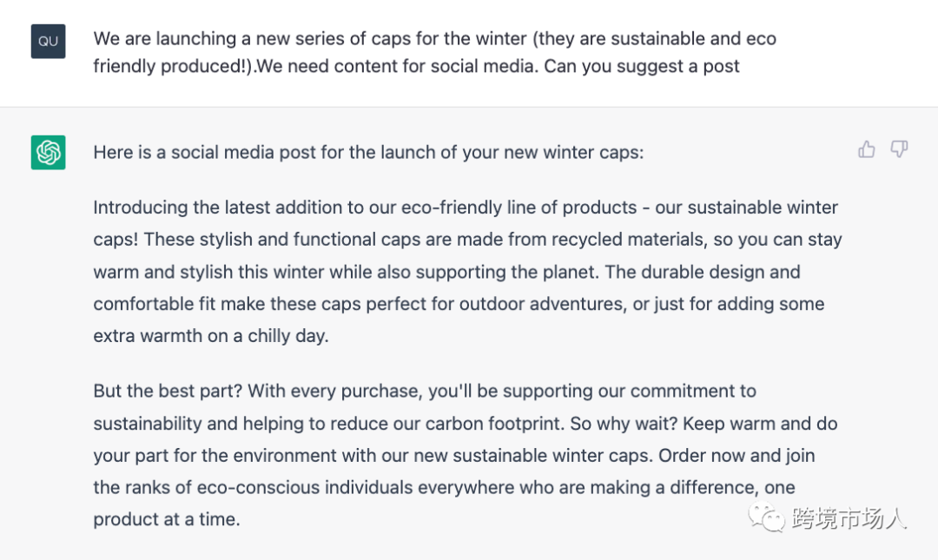
Task: Click "Can you suggest a post" in the prompt
Action: (x=642, y=67)
